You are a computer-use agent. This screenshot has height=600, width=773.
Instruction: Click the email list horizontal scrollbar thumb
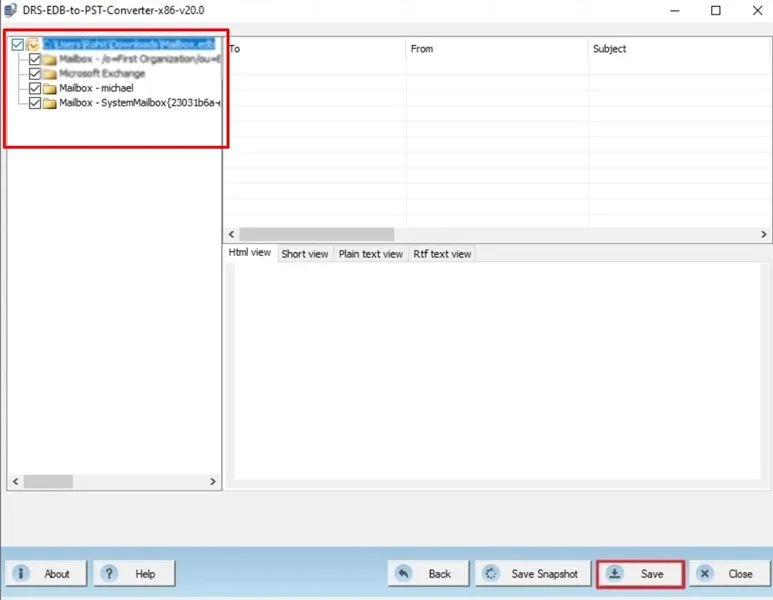coord(316,234)
